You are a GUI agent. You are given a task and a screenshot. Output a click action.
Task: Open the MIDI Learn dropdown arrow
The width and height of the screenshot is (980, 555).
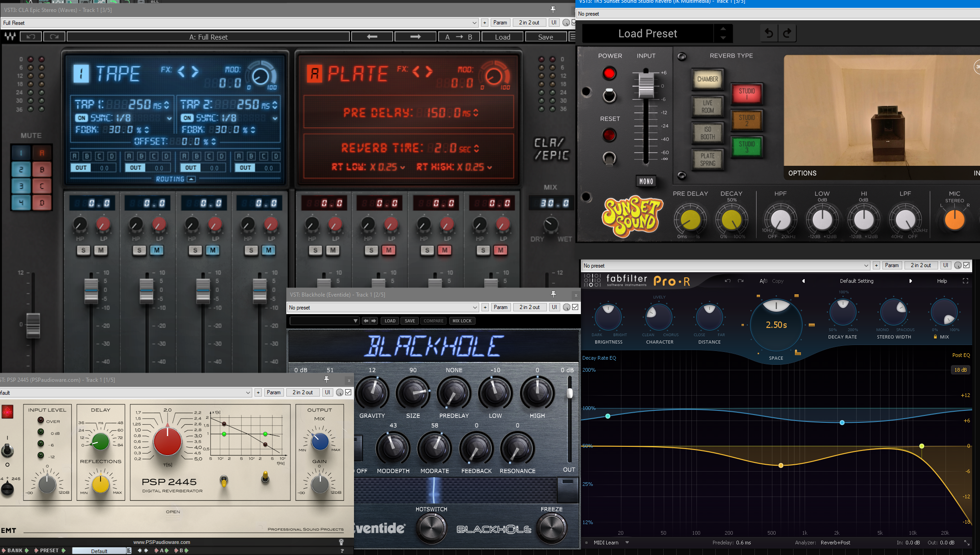point(627,543)
